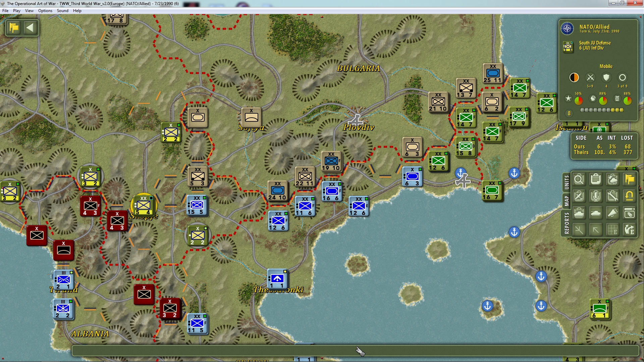Click the grid with letter E button

click(612, 230)
